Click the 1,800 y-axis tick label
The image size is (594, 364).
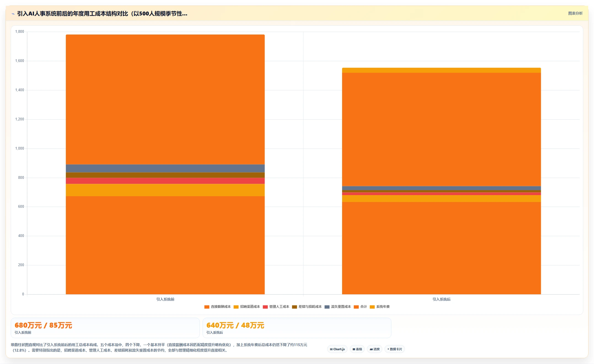pyautogui.click(x=20, y=32)
